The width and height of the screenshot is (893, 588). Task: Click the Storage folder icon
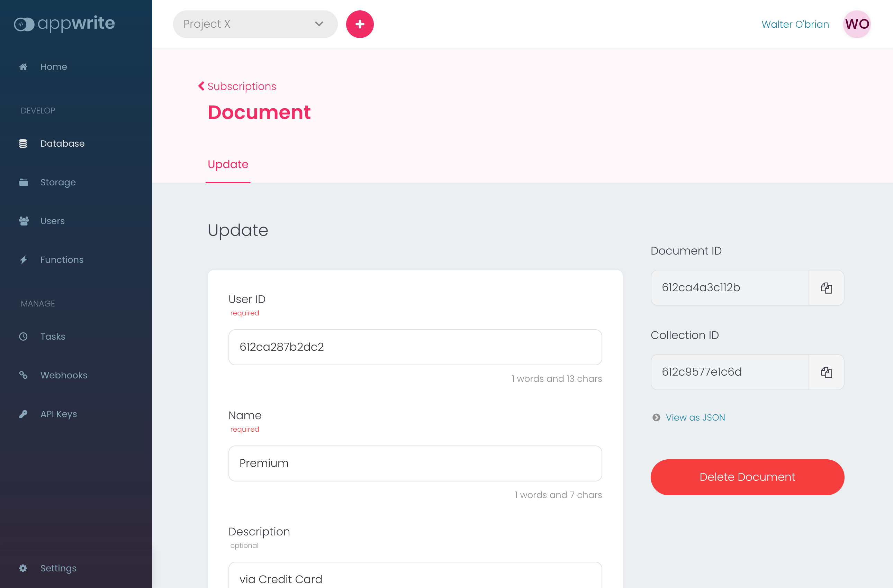(23, 182)
